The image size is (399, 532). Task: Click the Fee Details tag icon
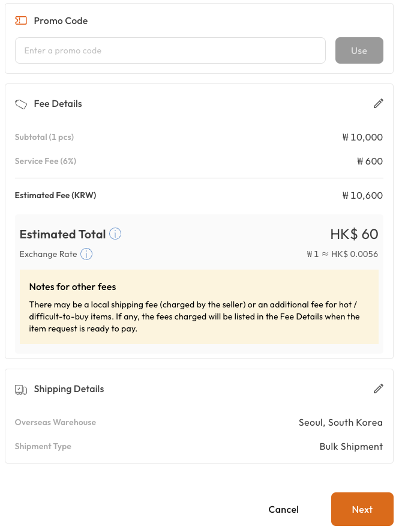point(21,104)
